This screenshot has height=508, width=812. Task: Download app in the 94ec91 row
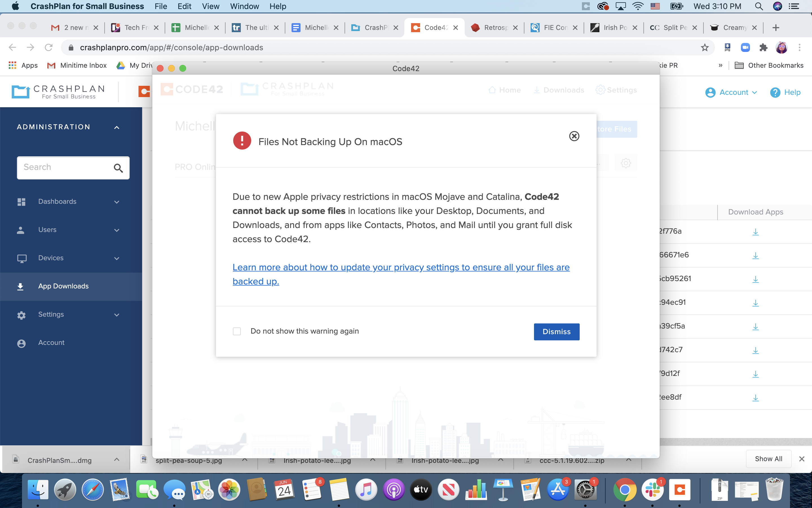point(755,303)
